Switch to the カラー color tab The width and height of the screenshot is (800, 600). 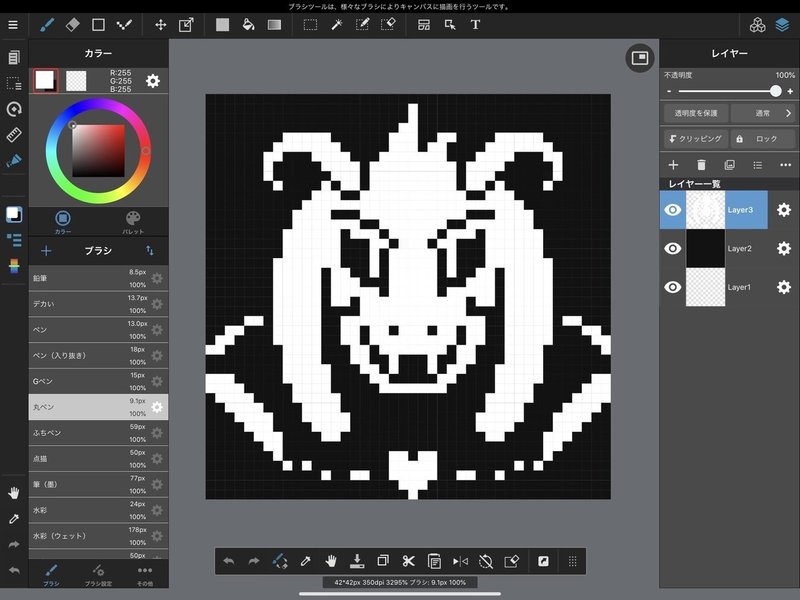63,222
